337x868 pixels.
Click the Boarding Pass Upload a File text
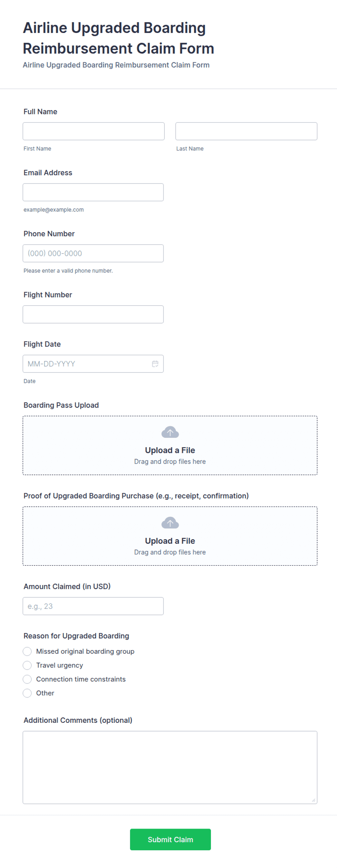[x=170, y=450]
